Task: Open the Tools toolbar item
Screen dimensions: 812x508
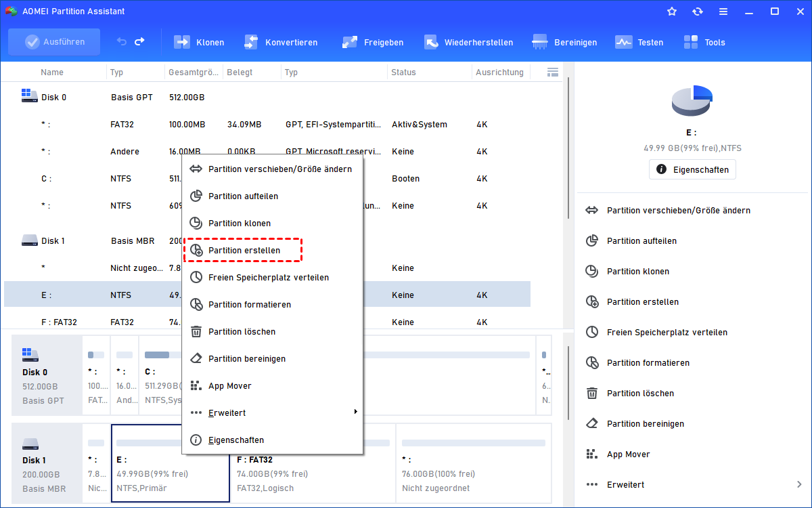Action: [x=704, y=42]
